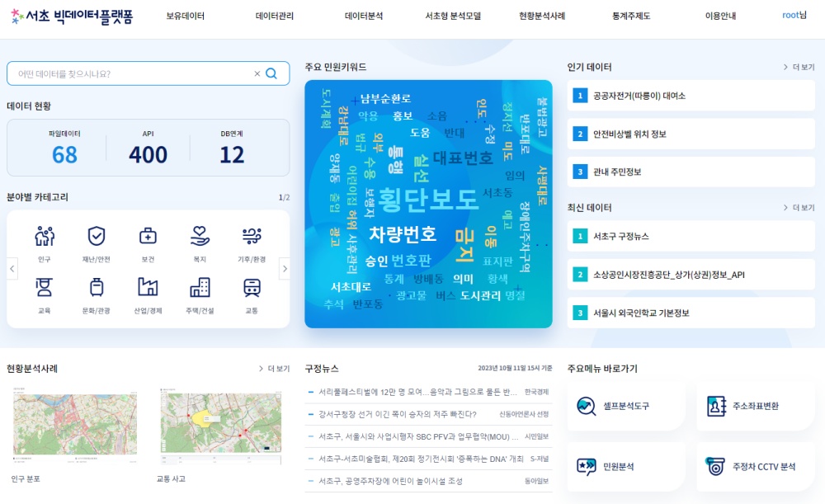Select the 복지 heart-hand category icon
This screenshot has width=825, height=504.
pyautogui.click(x=200, y=236)
